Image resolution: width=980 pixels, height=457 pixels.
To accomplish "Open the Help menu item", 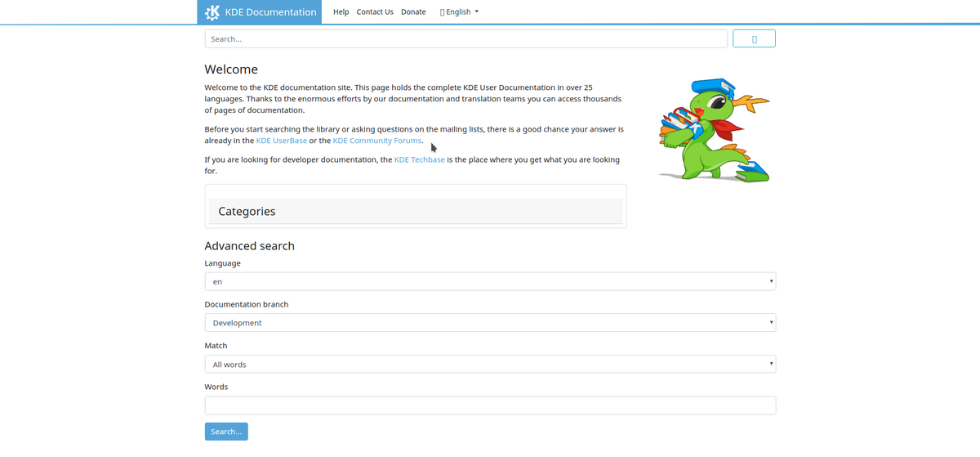I will coord(341,12).
